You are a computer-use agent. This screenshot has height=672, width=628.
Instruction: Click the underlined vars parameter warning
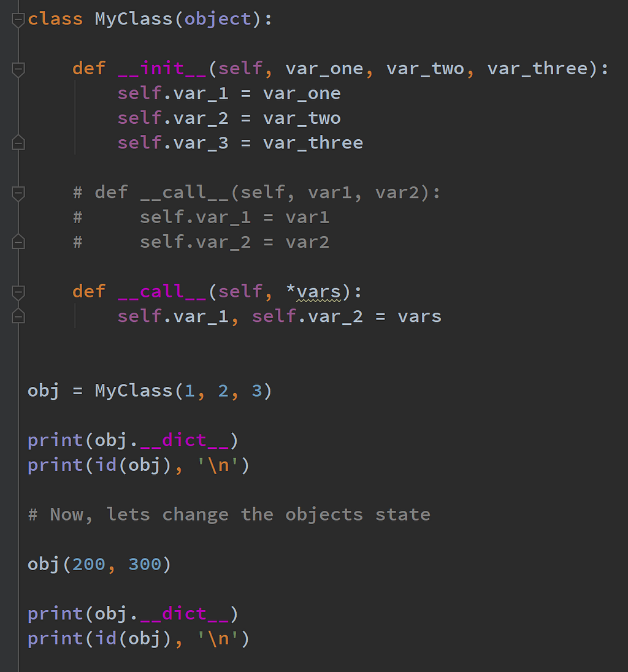(x=318, y=292)
